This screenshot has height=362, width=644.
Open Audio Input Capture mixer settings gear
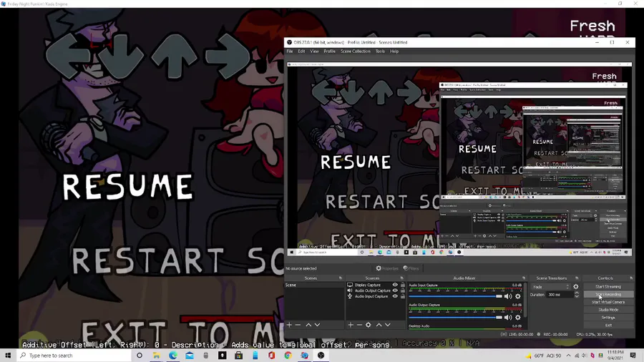coord(518,296)
